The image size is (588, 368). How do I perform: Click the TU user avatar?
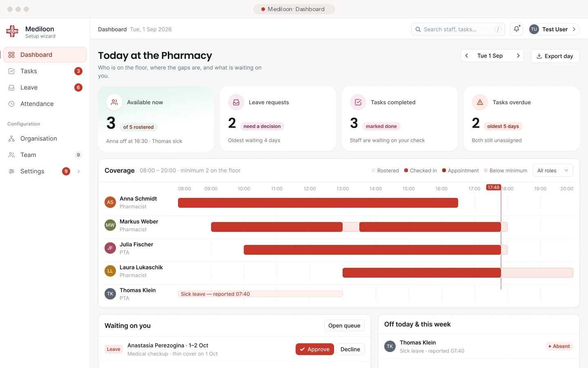click(x=534, y=29)
